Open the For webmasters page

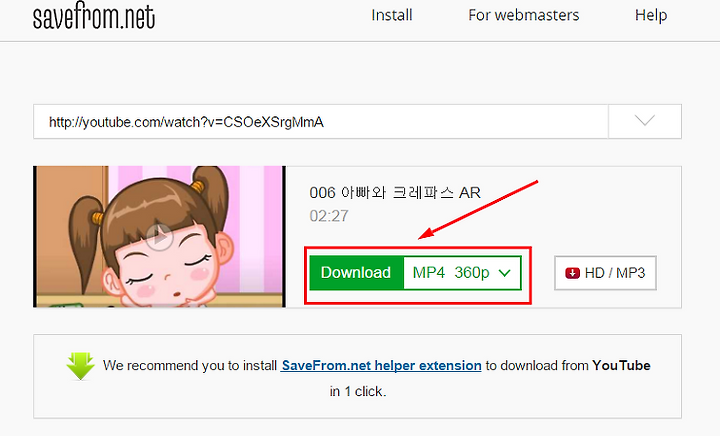(x=523, y=15)
